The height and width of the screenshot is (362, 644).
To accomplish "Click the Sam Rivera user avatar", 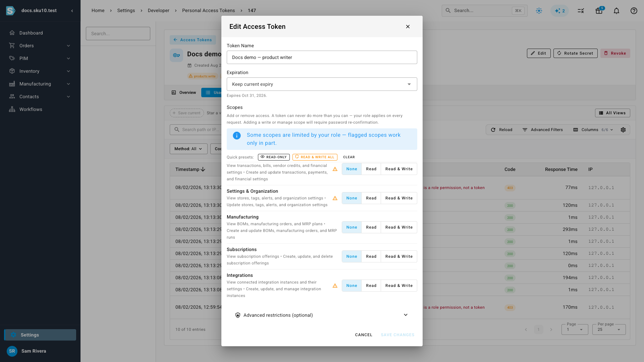I will point(12,351).
